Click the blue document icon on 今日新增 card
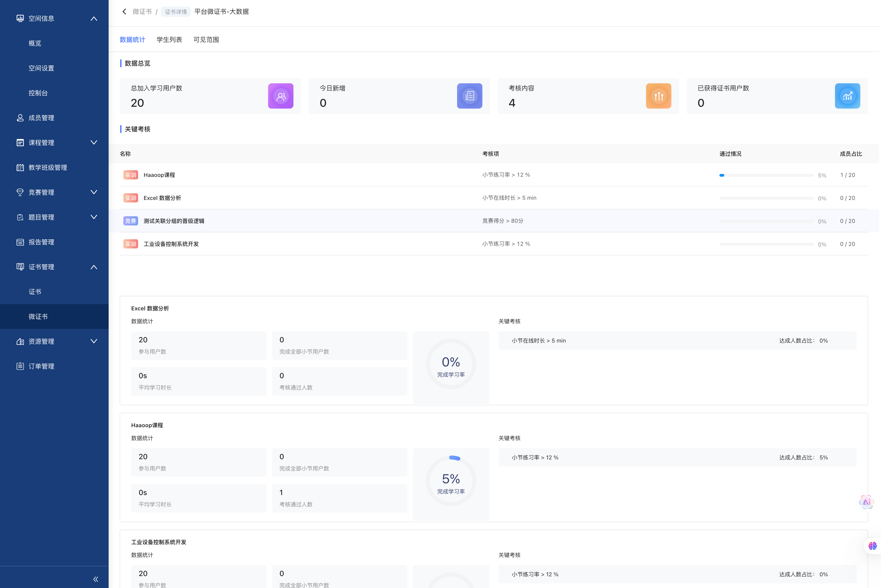Viewport: 881px width, 588px height. point(469,96)
